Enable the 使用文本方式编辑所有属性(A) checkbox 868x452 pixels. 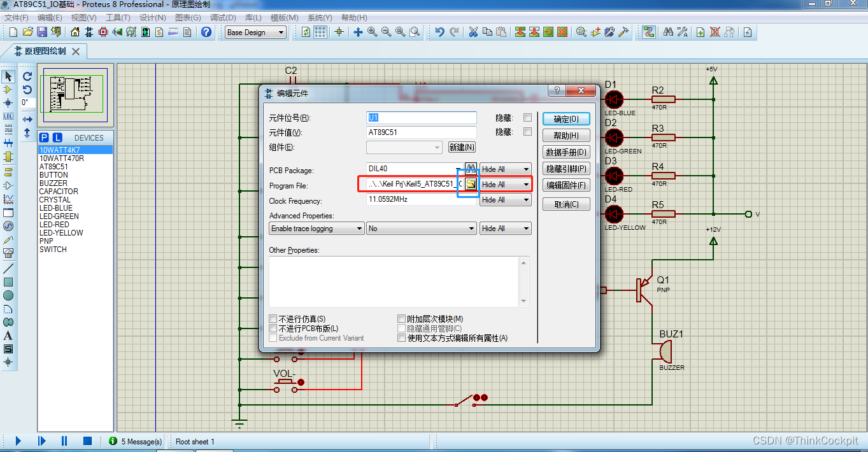pyautogui.click(x=401, y=338)
